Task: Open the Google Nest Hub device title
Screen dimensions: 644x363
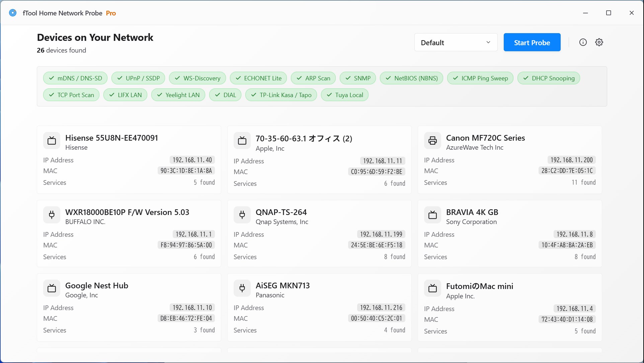Action: 97,285
